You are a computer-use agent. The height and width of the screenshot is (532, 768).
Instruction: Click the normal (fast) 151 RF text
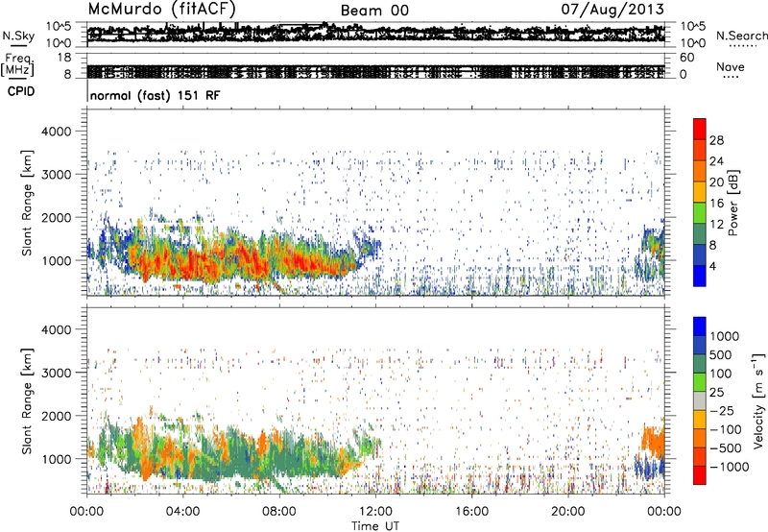(155, 95)
